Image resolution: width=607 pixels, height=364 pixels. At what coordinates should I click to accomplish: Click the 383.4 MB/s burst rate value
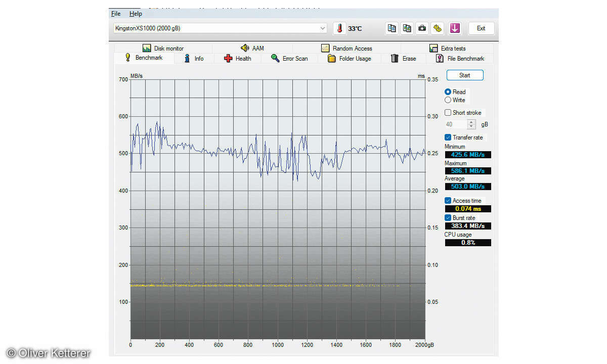(468, 226)
